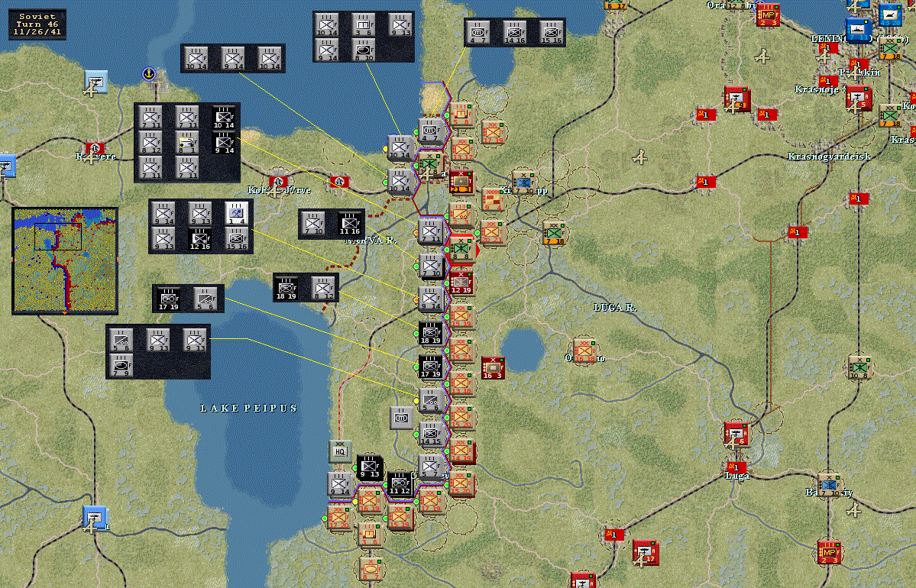Select the Soviet 17-20 division counter
This screenshot has height=588, width=916.
(x=339, y=517)
